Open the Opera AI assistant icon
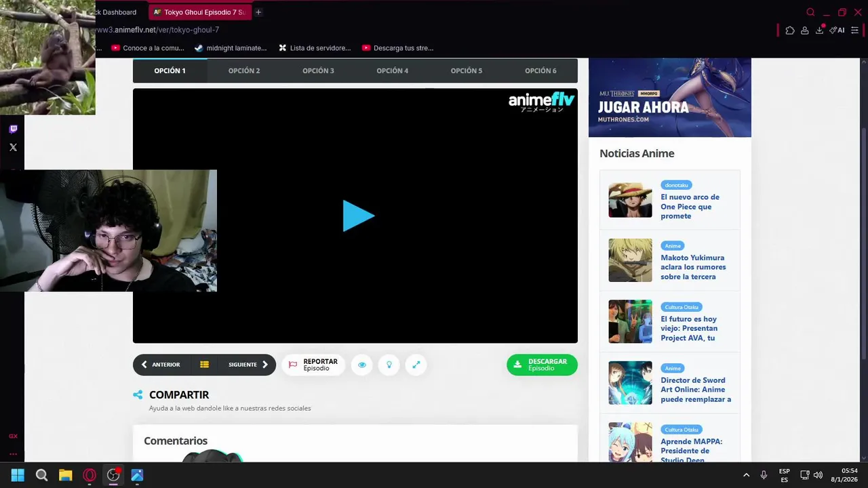Image resolution: width=868 pixels, height=488 pixels. [x=837, y=30]
